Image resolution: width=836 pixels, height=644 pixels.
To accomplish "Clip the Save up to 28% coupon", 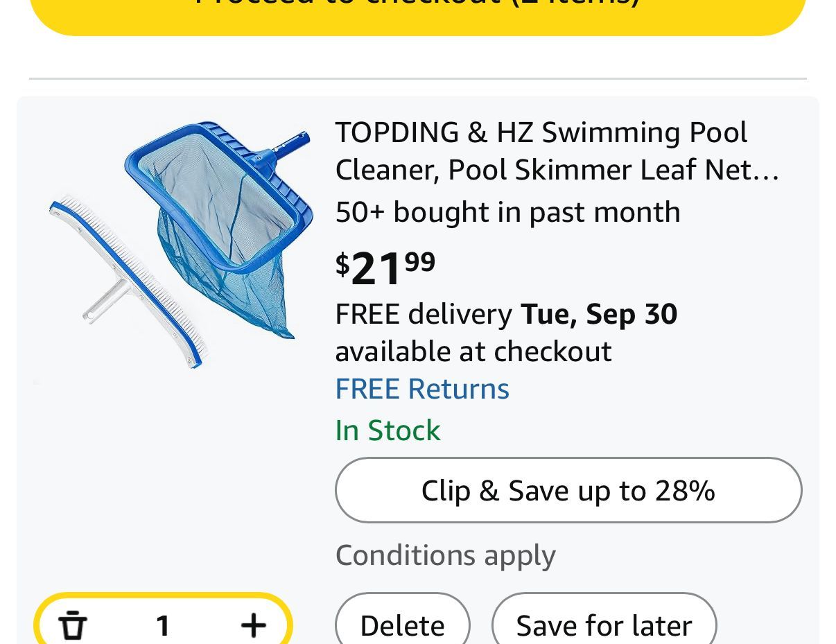I will 568,490.
